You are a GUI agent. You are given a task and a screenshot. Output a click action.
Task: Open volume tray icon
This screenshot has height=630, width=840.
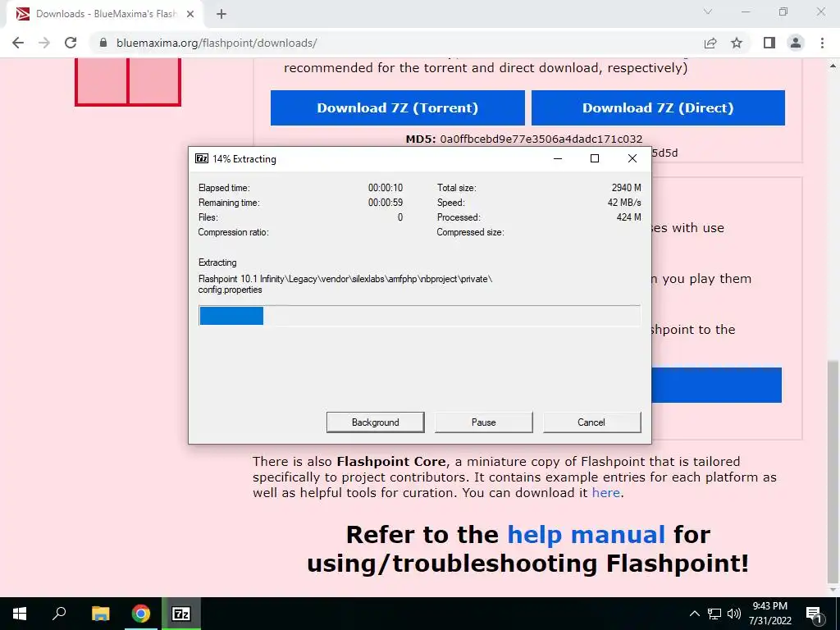pos(734,614)
